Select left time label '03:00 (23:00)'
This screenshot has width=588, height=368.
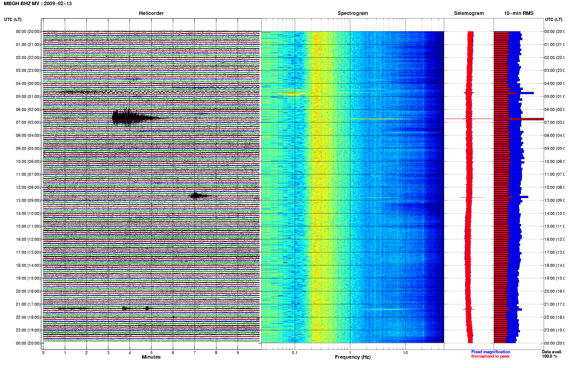pos(28,70)
